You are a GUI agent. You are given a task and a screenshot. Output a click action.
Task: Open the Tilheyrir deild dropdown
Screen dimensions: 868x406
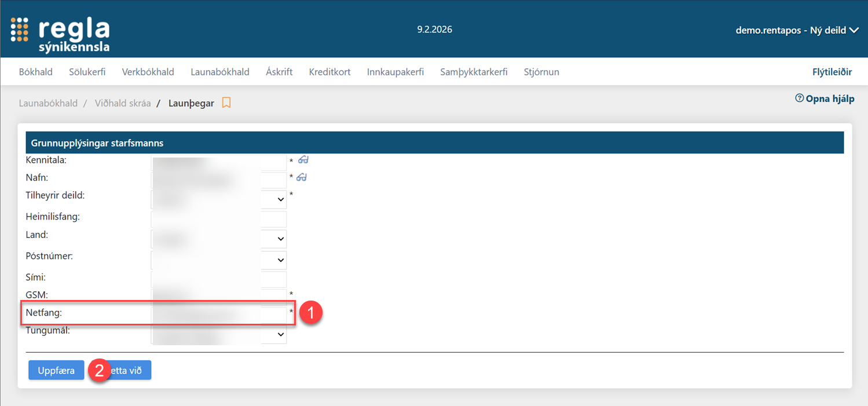tap(281, 199)
